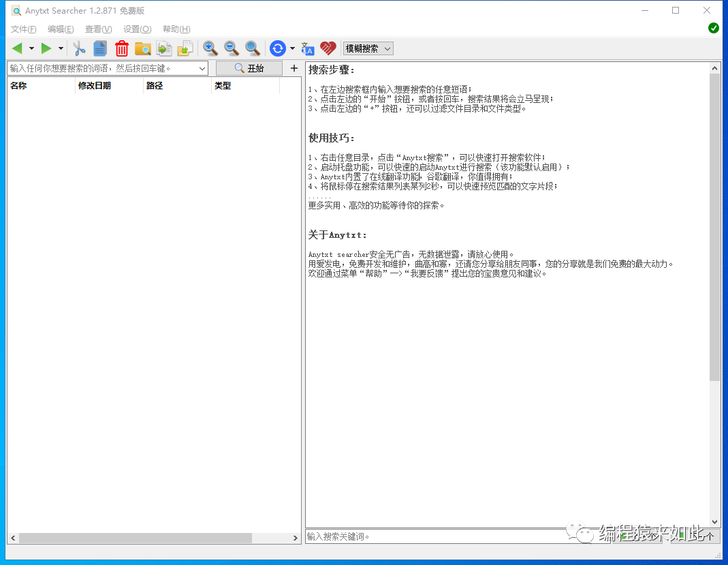Screen dimensions: 728x565
Task: Maximize the Anytxt Searcher window
Action: pos(676,10)
